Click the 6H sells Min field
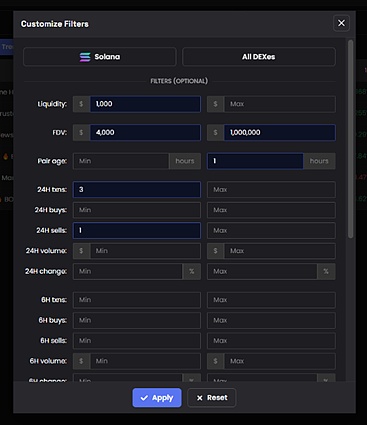This screenshot has height=425, width=367. click(137, 341)
